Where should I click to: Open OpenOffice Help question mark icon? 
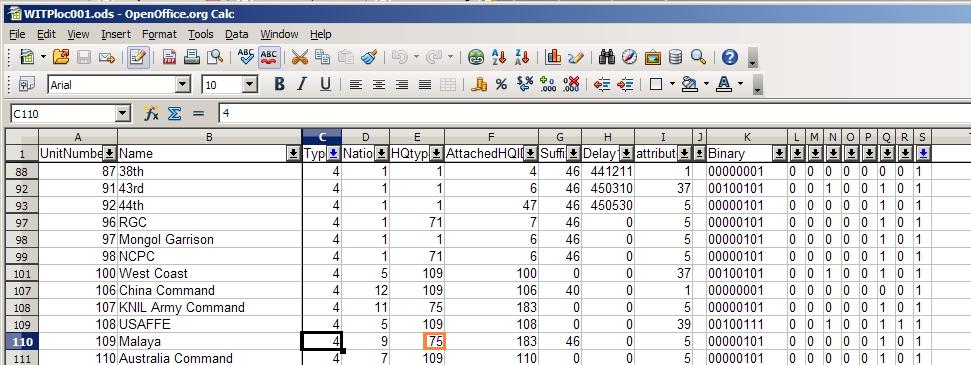pyautogui.click(x=729, y=58)
